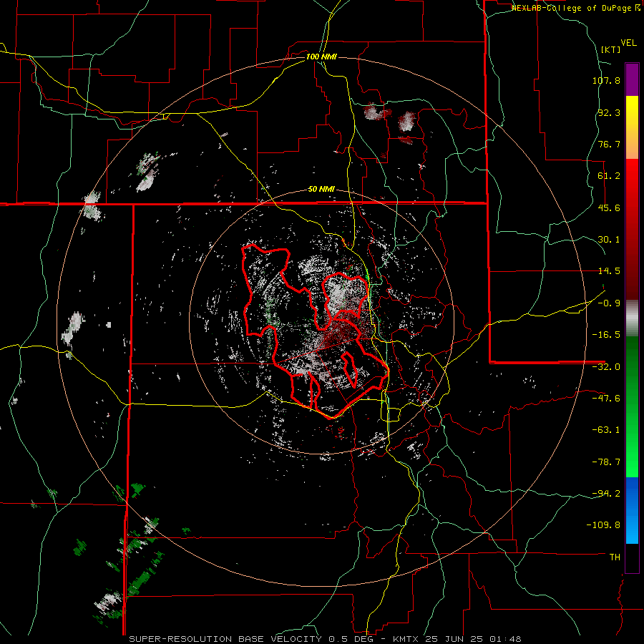Image resolution: width=644 pixels, height=644 pixels.
Task: Click the -32.0 velocity scale value
Action: pos(606,367)
